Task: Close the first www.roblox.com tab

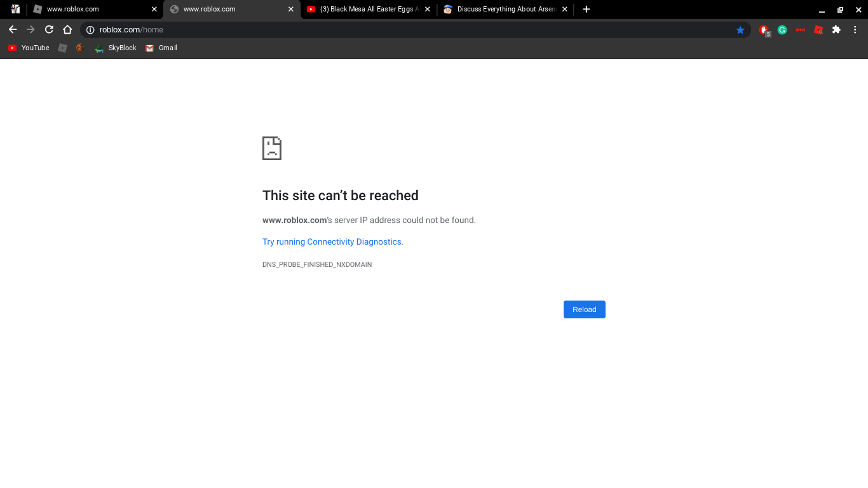Action: point(154,10)
